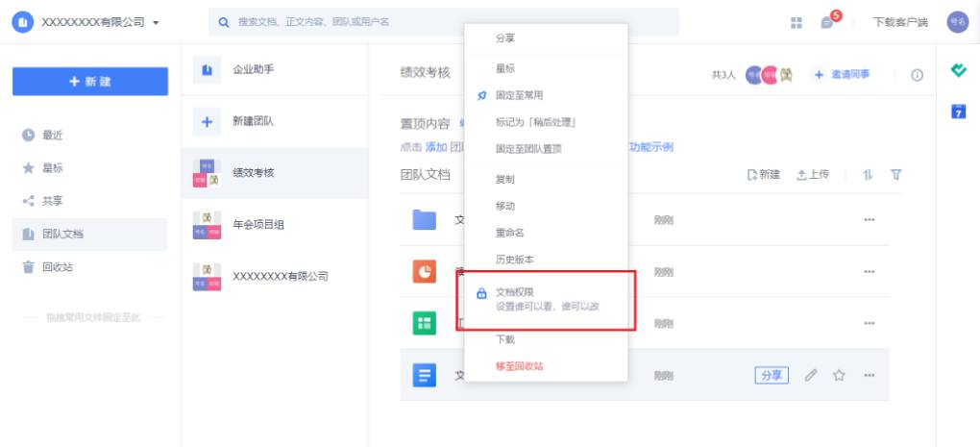Screen dimensions: 980x447
Task: Click the pencil edit icon on document row
Action: [x=811, y=376]
